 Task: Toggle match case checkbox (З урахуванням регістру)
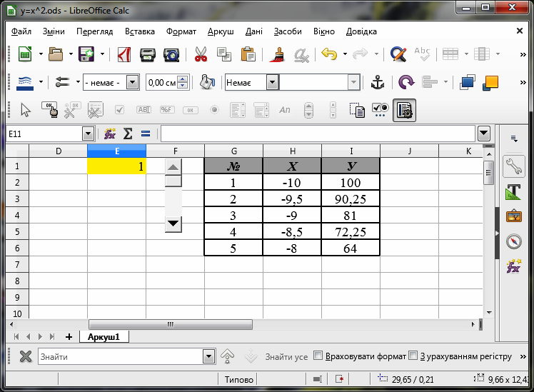(413, 356)
